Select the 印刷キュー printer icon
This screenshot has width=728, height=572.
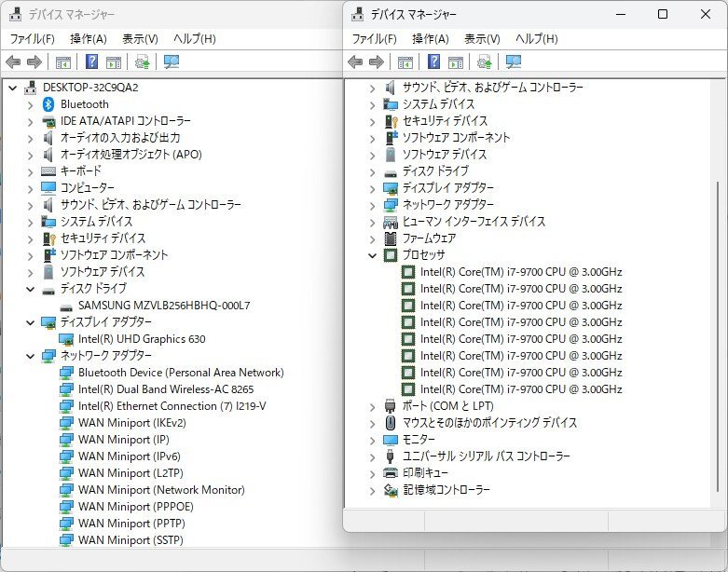pyautogui.click(x=391, y=472)
